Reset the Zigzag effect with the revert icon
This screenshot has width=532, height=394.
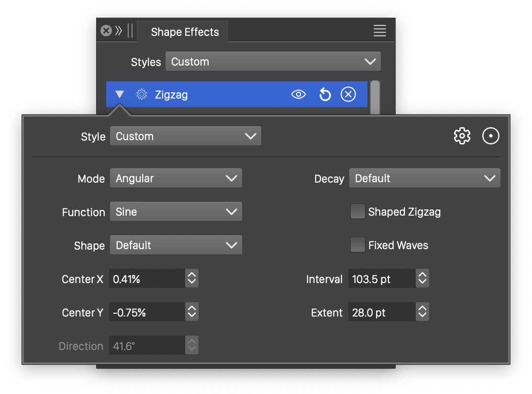(x=325, y=95)
